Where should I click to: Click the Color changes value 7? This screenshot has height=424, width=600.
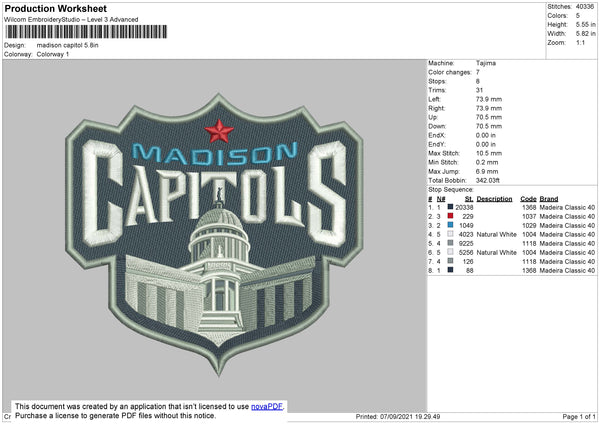pyautogui.click(x=478, y=72)
